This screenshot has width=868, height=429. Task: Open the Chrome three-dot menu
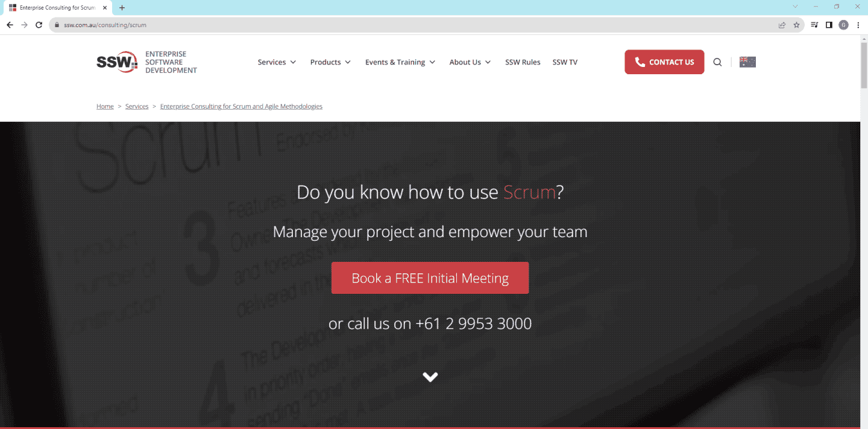(858, 25)
